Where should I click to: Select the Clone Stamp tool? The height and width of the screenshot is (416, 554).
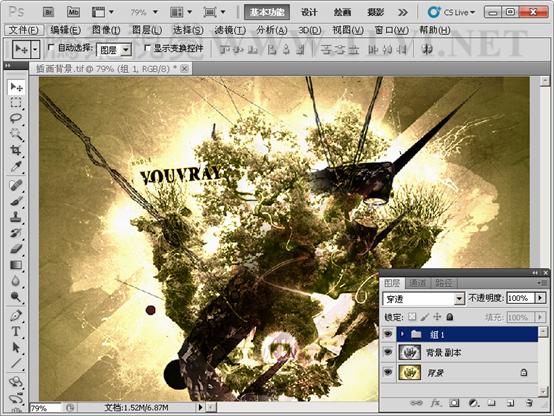pyautogui.click(x=16, y=216)
